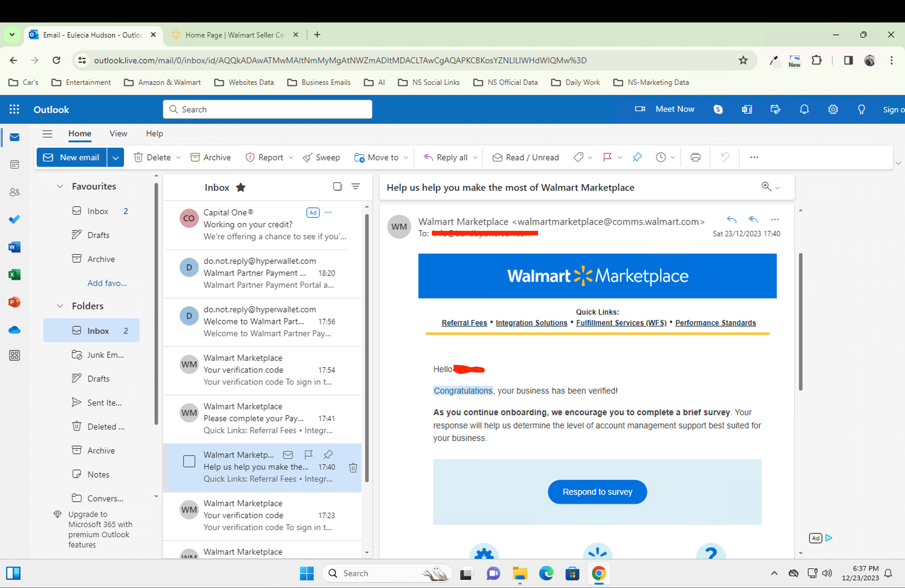This screenshot has width=905, height=588.
Task: Click the Settings gear in Outlook header
Action: 833,110
